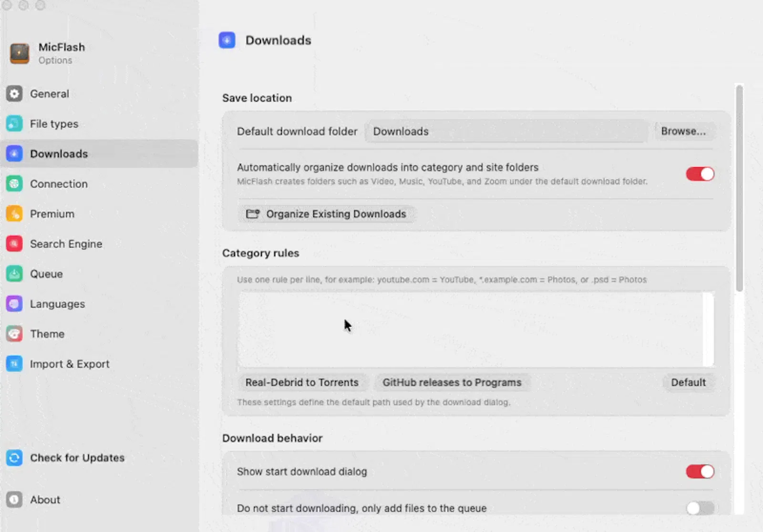Open the About label in sidebar
The width and height of the screenshot is (763, 532).
(45, 500)
